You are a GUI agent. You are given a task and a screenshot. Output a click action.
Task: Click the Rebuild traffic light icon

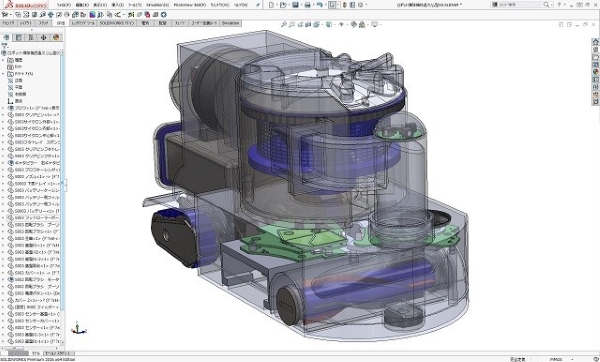[x=344, y=5]
